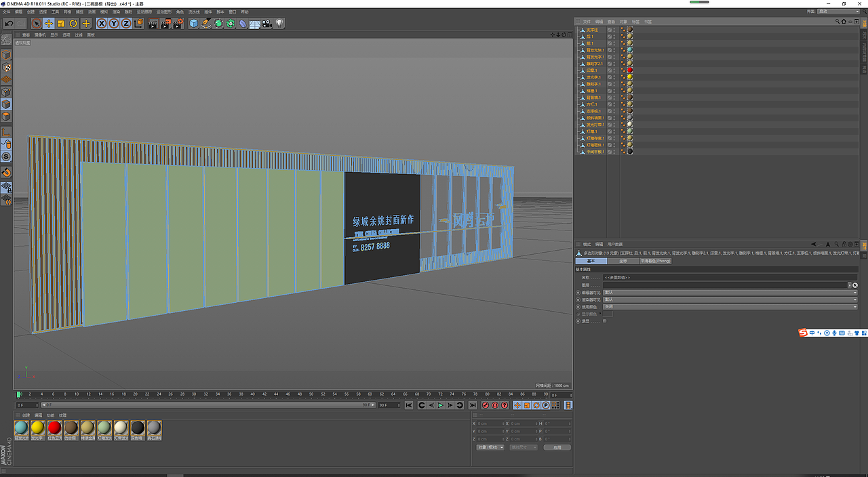868x477 pixels.
Task: Click the red material tag on 印章.1
Action: (x=630, y=70)
